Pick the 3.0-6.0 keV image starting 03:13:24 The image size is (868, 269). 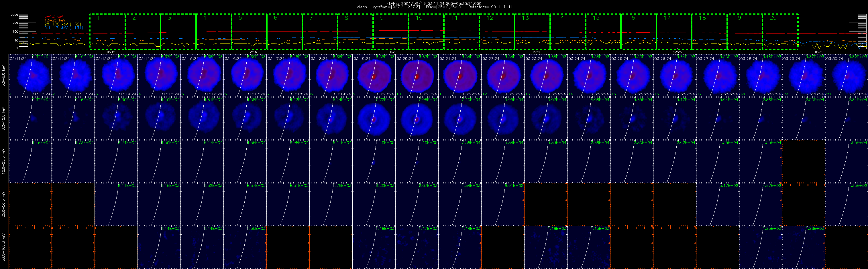116,76
